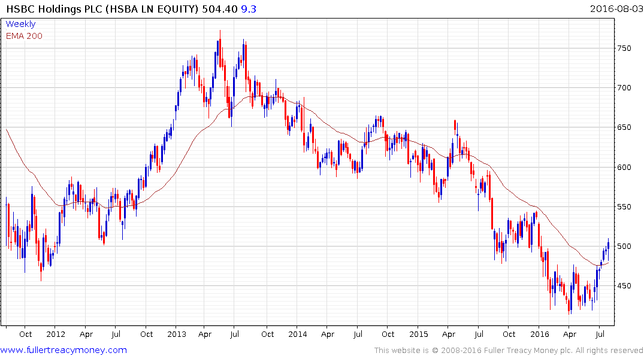Screen dimensions: 644x359
Task: Select the 750 price axis label
Action: click(x=624, y=48)
